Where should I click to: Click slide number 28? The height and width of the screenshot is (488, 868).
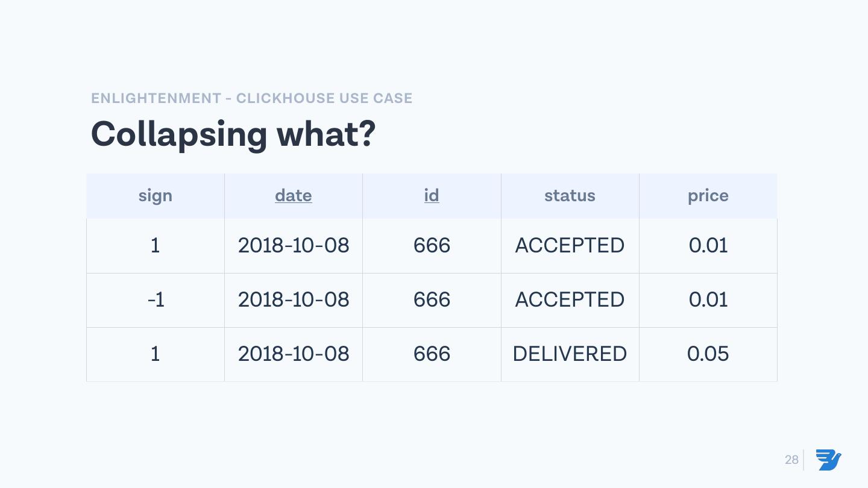(x=791, y=460)
